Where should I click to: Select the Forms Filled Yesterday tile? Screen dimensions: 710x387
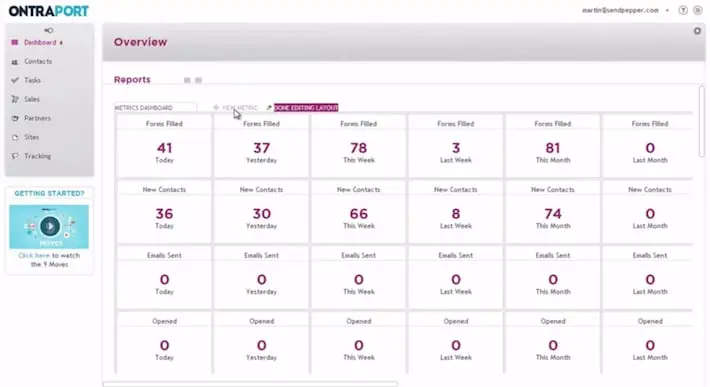(261, 146)
